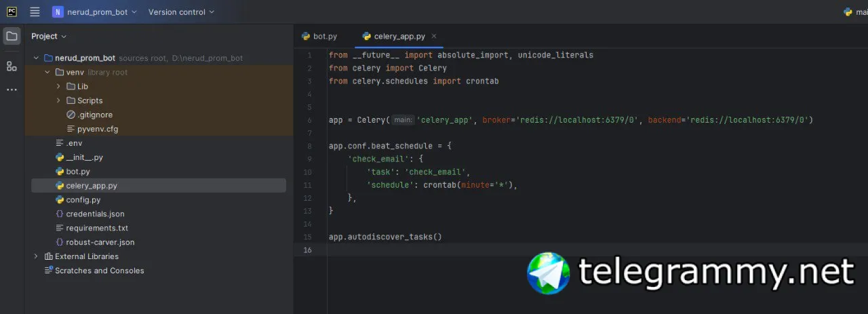Viewport: 868px width, 314px height.
Task: Click the Python icon on config.py
Action: coord(60,200)
